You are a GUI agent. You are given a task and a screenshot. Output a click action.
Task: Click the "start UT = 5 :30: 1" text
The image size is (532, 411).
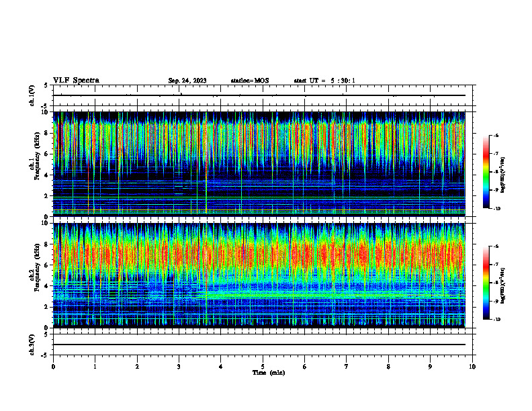click(324, 81)
